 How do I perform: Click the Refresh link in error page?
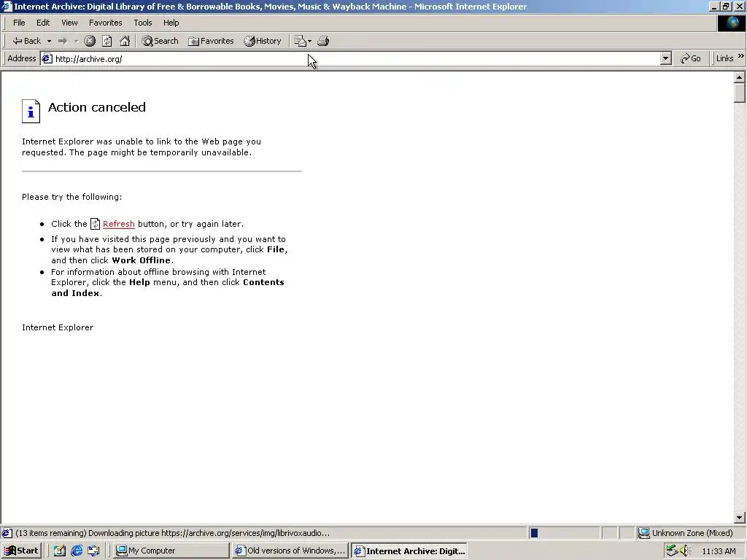(x=119, y=224)
